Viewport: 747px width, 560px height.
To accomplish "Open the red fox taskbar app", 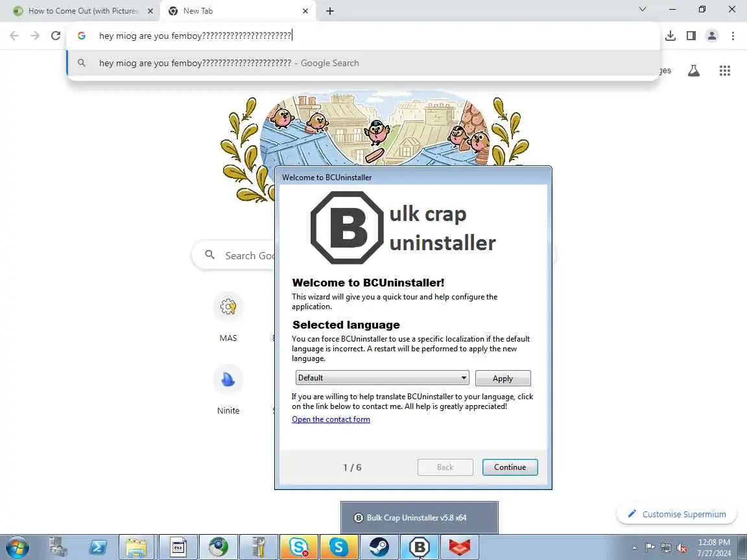I will [x=459, y=547].
